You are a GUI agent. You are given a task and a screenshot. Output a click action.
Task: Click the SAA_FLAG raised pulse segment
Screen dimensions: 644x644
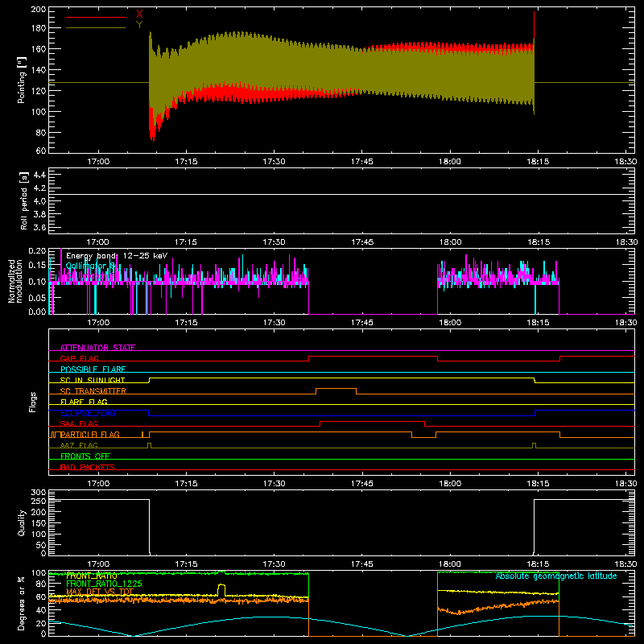(x=372, y=421)
